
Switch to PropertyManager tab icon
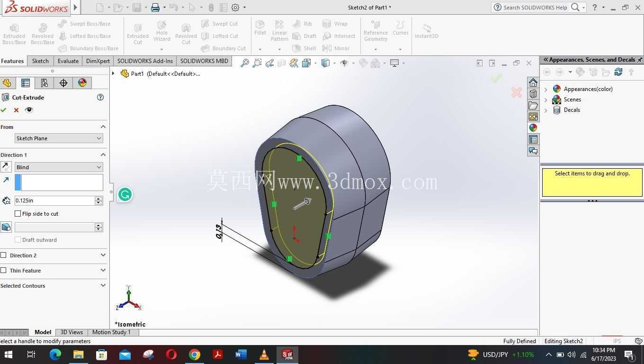pos(26,83)
